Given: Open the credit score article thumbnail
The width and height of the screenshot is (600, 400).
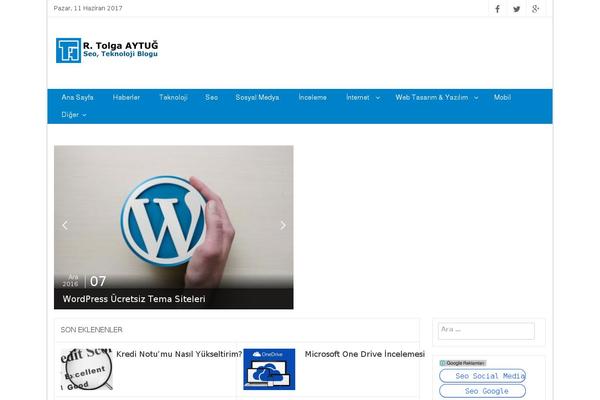Looking at the screenshot, I should coord(86,369).
